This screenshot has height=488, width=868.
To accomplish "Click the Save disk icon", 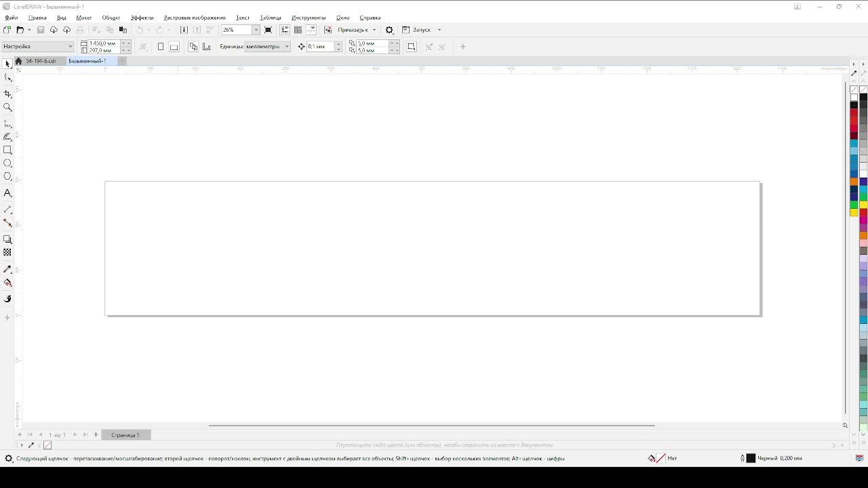I will click(x=40, y=30).
